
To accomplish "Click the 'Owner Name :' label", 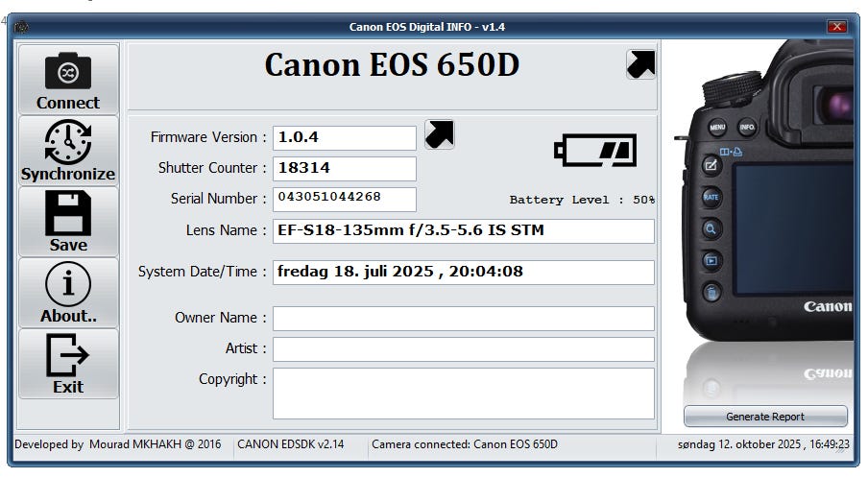I will tap(220, 318).
